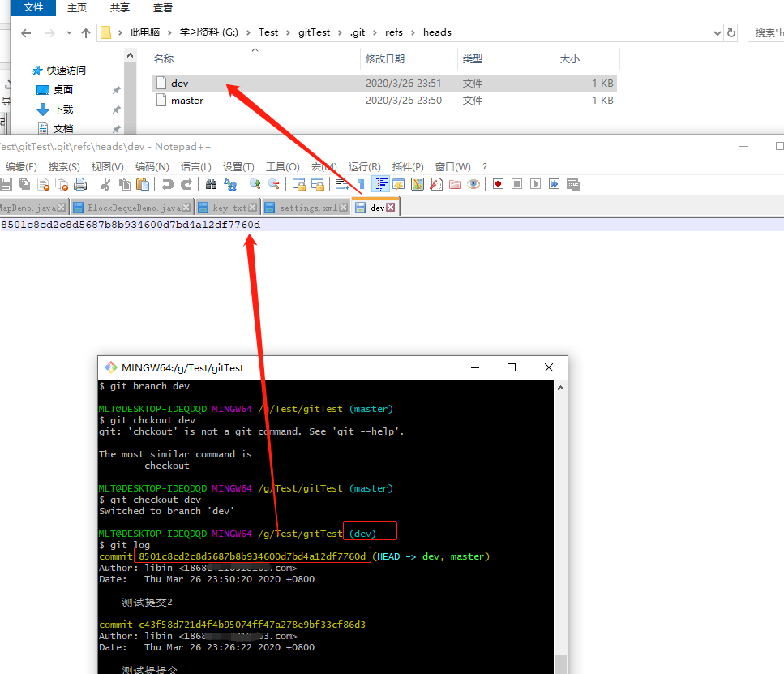Close the settings.xml tab
The height and width of the screenshot is (674, 784).
[343, 207]
